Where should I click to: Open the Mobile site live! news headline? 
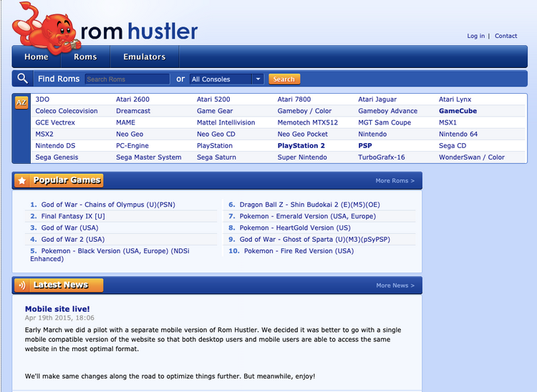57,309
